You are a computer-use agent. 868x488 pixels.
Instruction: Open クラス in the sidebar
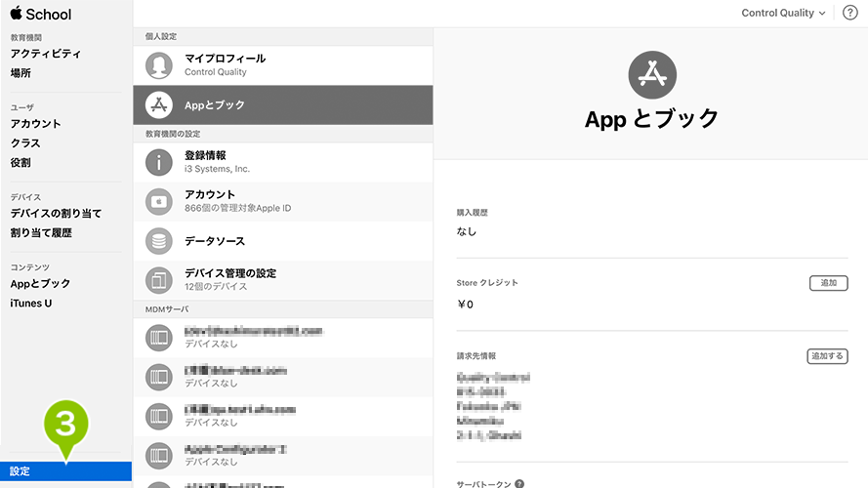pyautogui.click(x=25, y=142)
